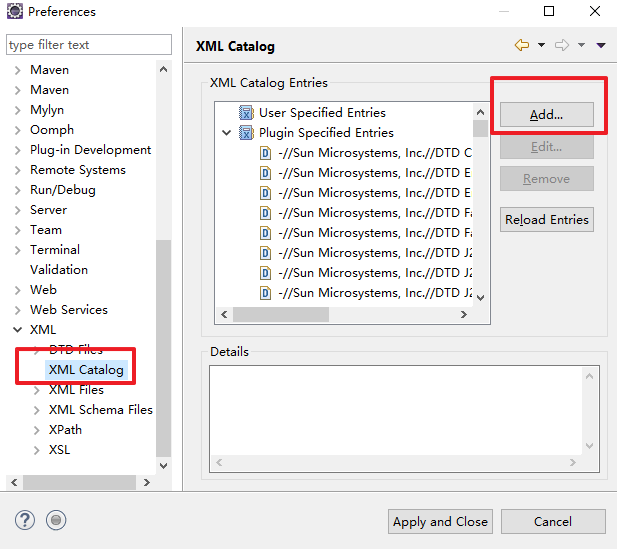
Task: Select the XML Files tree item
Action: [x=76, y=390]
